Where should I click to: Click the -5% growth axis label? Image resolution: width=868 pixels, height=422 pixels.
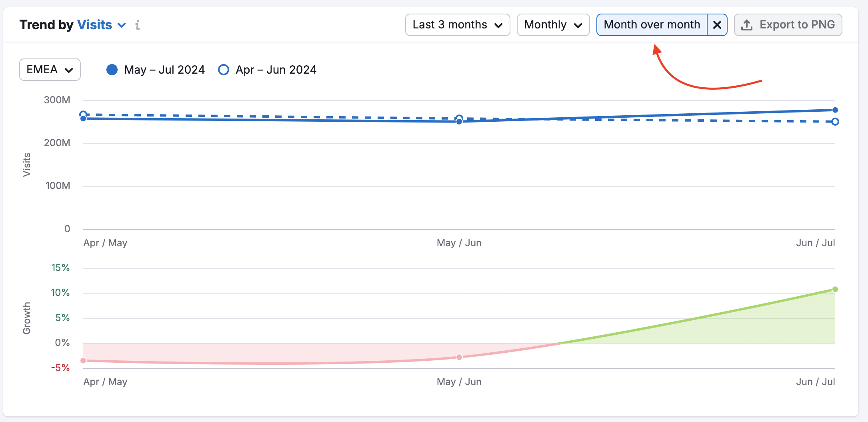coord(60,368)
